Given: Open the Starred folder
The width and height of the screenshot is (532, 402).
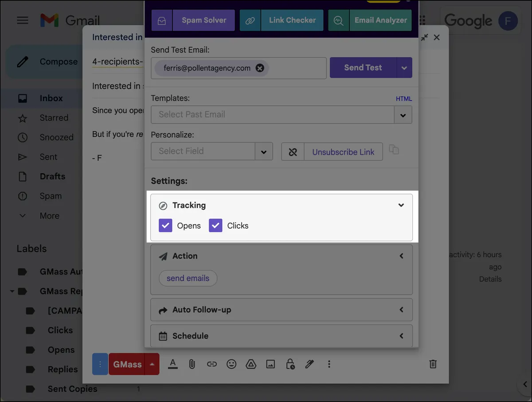Looking at the screenshot, I should 54,118.
